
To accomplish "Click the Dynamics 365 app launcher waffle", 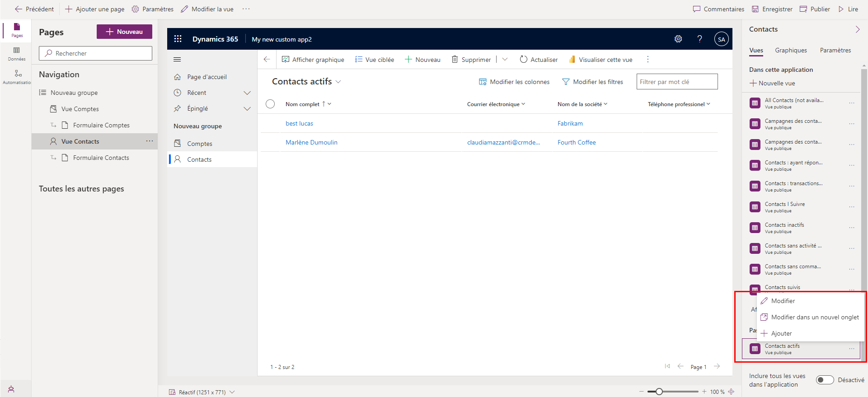I will pyautogui.click(x=178, y=39).
